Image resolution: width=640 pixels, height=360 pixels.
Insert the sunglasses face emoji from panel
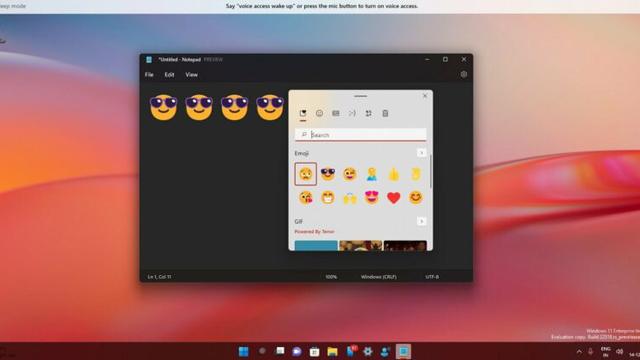click(x=328, y=174)
